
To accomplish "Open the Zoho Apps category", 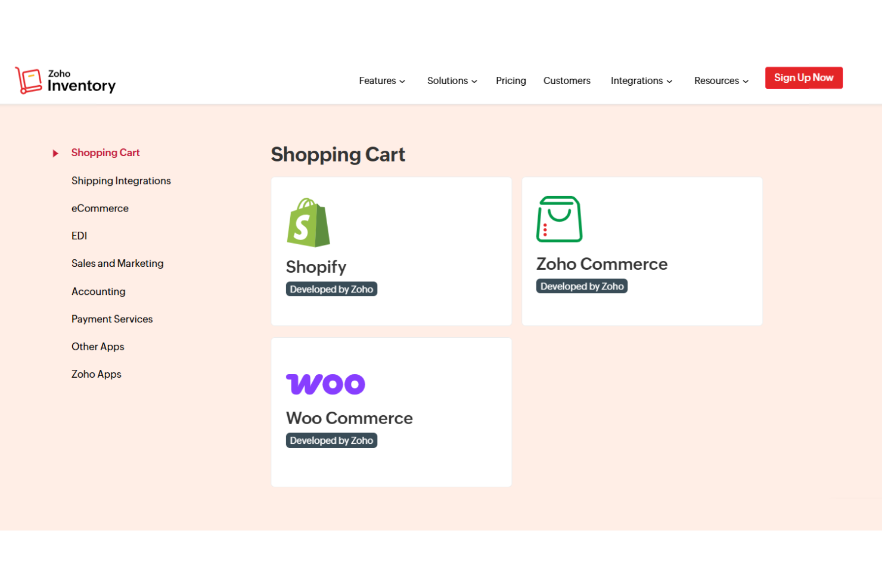I will (97, 374).
